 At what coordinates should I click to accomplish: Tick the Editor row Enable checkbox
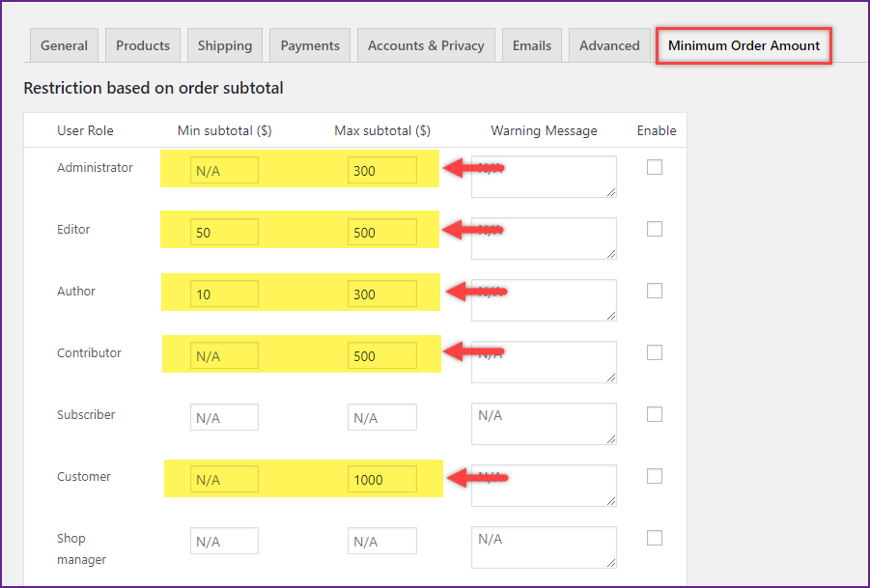coord(655,229)
